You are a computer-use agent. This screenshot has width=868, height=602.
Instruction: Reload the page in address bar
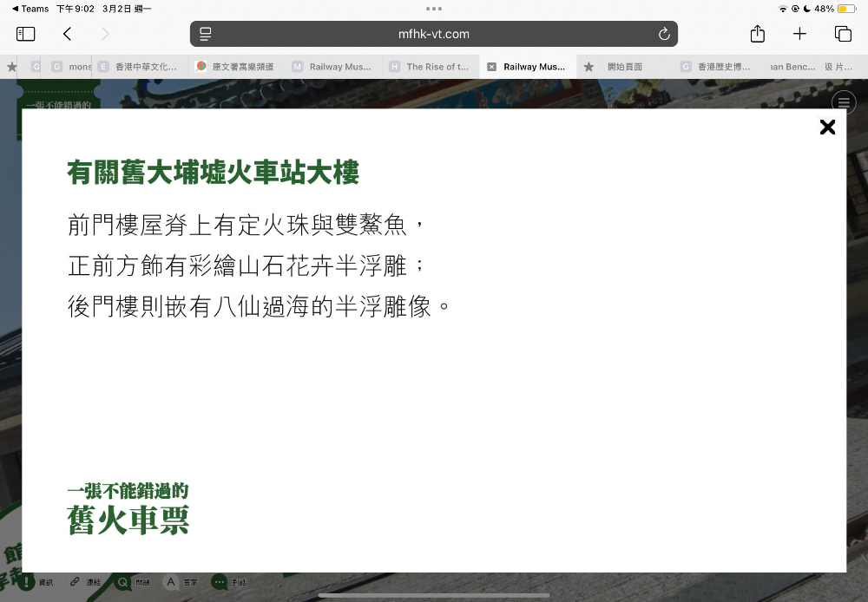(x=664, y=34)
